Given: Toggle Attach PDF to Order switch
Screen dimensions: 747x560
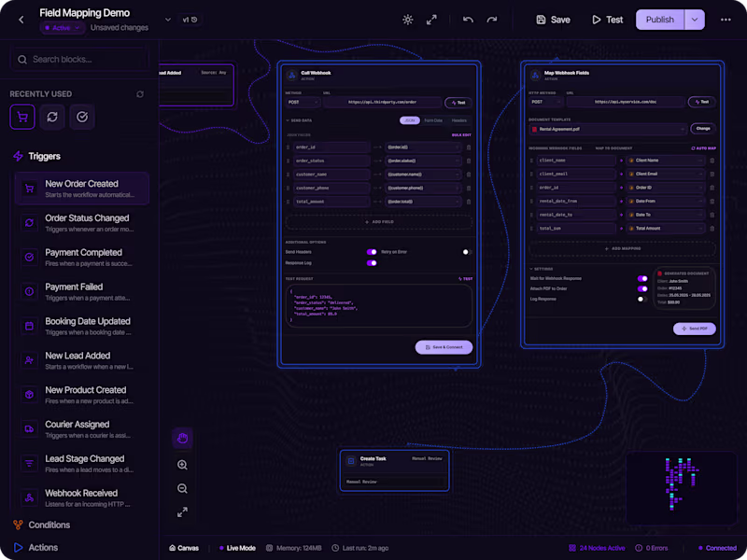Looking at the screenshot, I should point(642,289).
